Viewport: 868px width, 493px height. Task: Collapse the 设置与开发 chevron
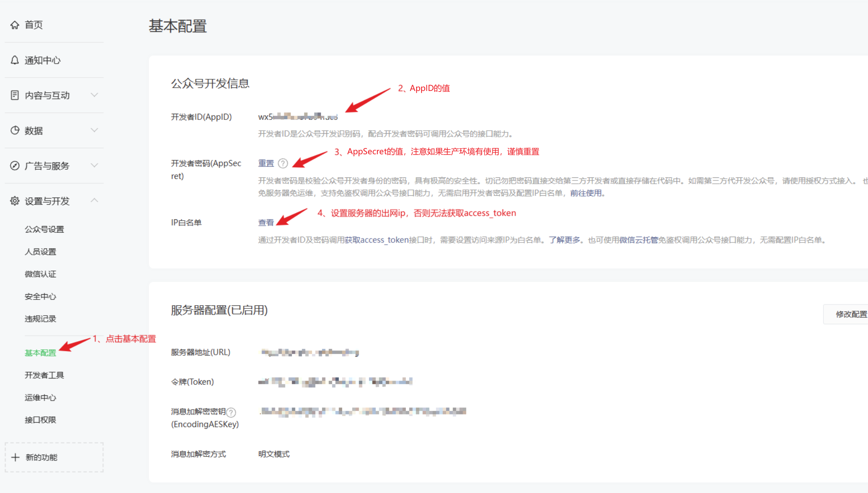pos(94,201)
